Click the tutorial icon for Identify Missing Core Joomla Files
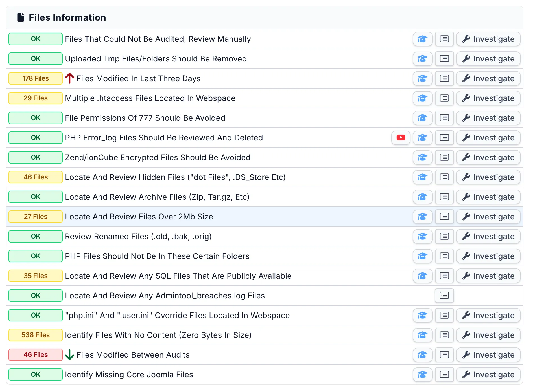Viewport: 533px width, 392px height. tap(422, 375)
